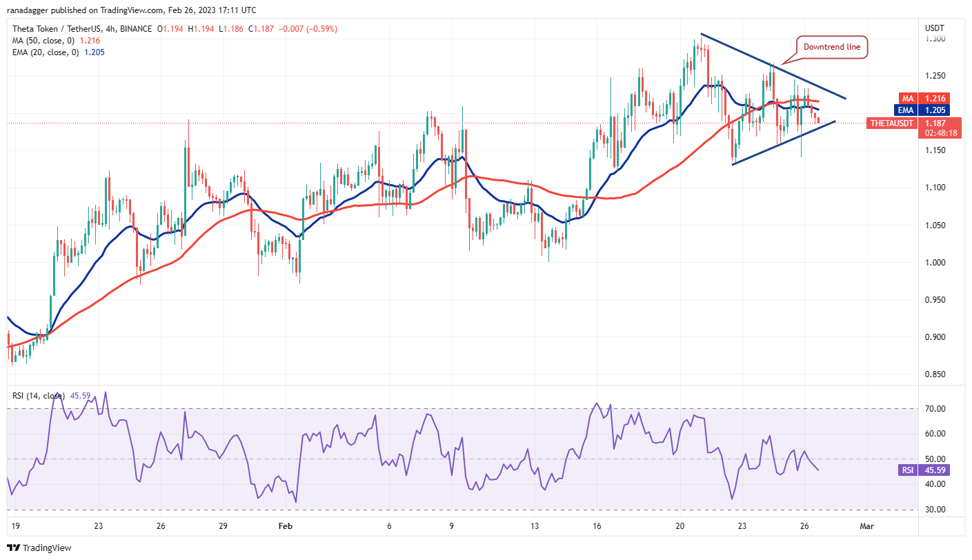
Task: Click the 0.850 level on price axis
Action: point(935,374)
